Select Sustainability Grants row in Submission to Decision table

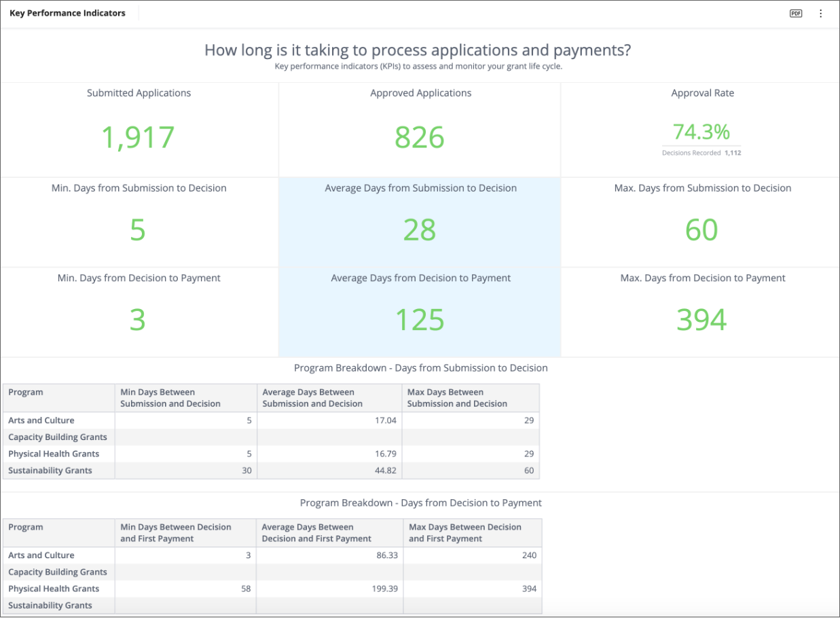[50, 471]
